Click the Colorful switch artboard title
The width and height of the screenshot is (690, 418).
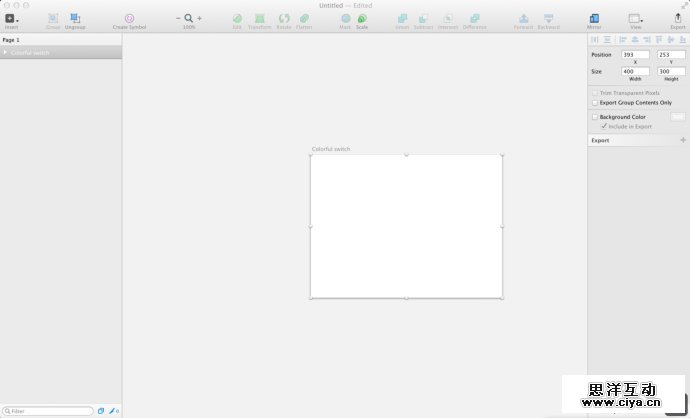[x=331, y=149]
